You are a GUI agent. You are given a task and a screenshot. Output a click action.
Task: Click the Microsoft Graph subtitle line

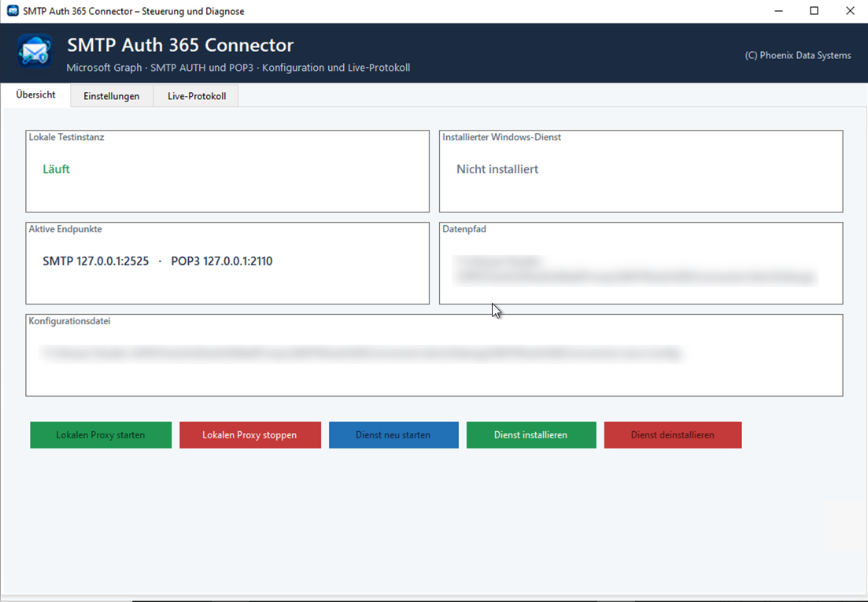coord(238,68)
